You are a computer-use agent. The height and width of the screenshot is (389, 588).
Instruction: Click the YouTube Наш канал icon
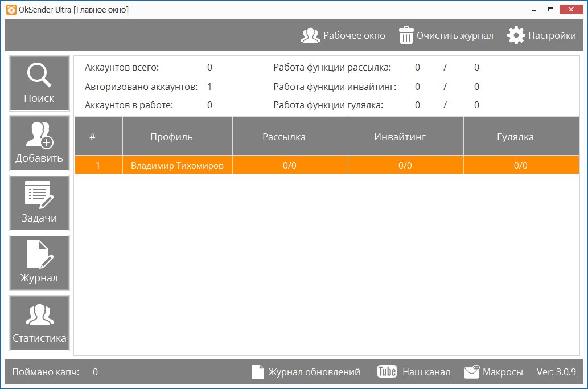pos(387,372)
